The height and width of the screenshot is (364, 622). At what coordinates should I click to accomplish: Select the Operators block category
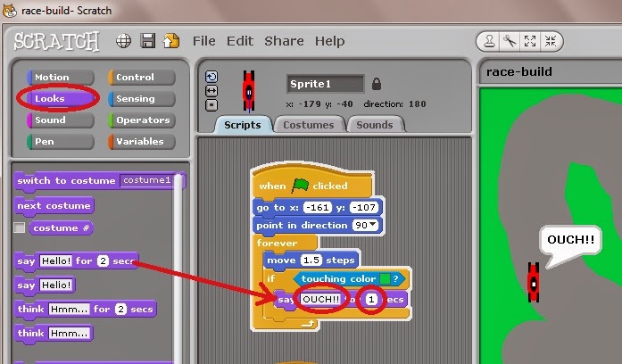click(142, 120)
